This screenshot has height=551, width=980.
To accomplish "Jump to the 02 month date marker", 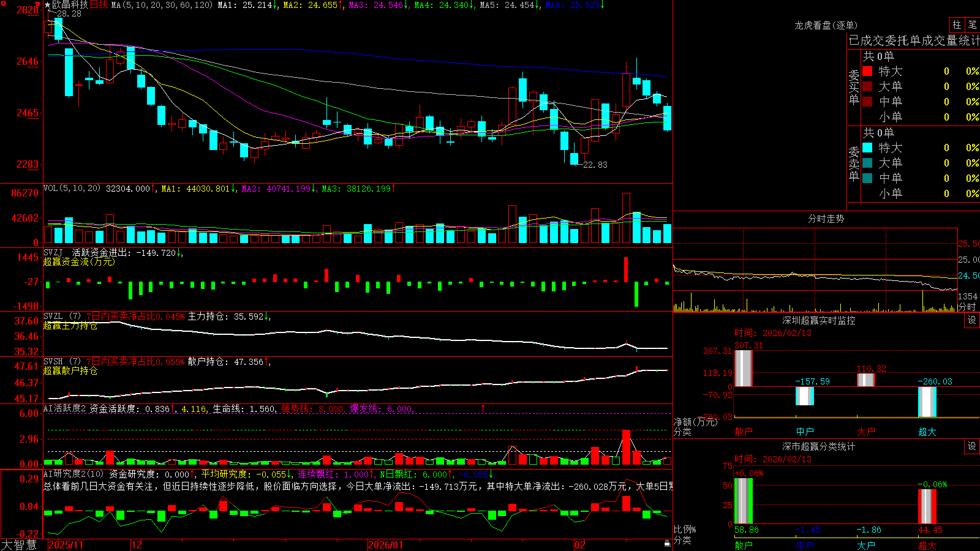I will click(580, 545).
